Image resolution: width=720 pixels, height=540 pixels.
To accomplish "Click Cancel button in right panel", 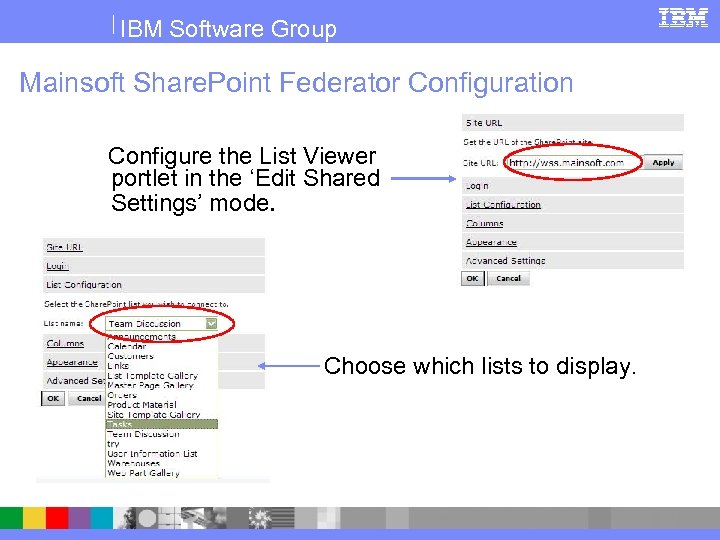I will pos(508,278).
